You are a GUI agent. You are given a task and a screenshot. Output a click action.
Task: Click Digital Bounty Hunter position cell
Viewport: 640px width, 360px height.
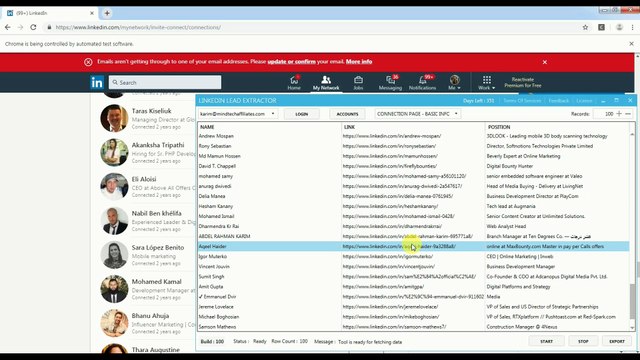coord(510,166)
